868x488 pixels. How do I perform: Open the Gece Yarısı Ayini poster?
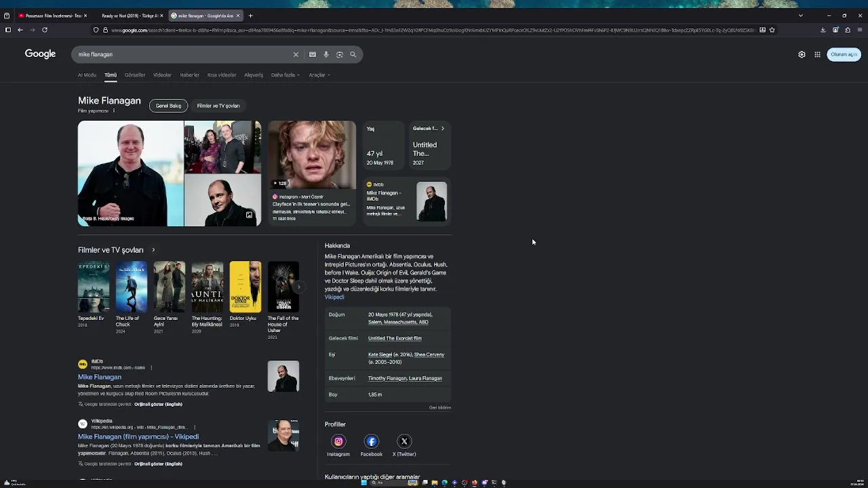point(169,287)
